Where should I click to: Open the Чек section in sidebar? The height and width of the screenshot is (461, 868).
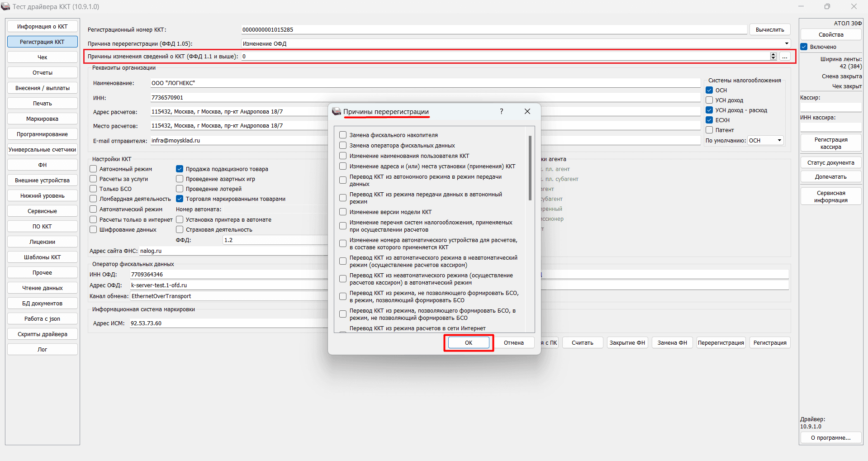click(x=43, y=57)
